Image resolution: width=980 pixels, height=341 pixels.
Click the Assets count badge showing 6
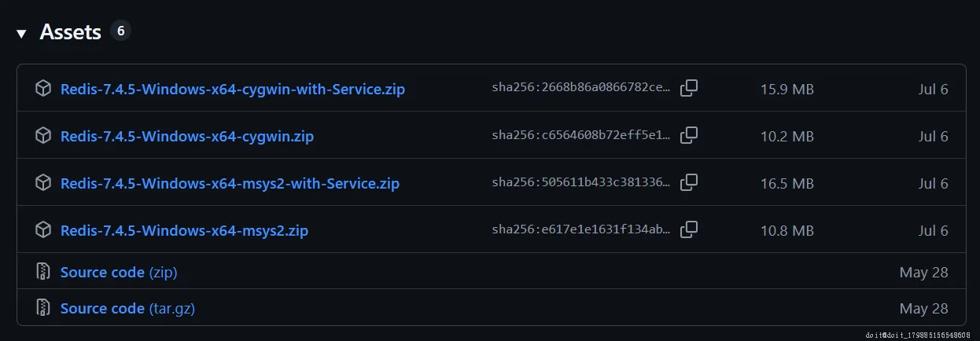coord(120,31)
